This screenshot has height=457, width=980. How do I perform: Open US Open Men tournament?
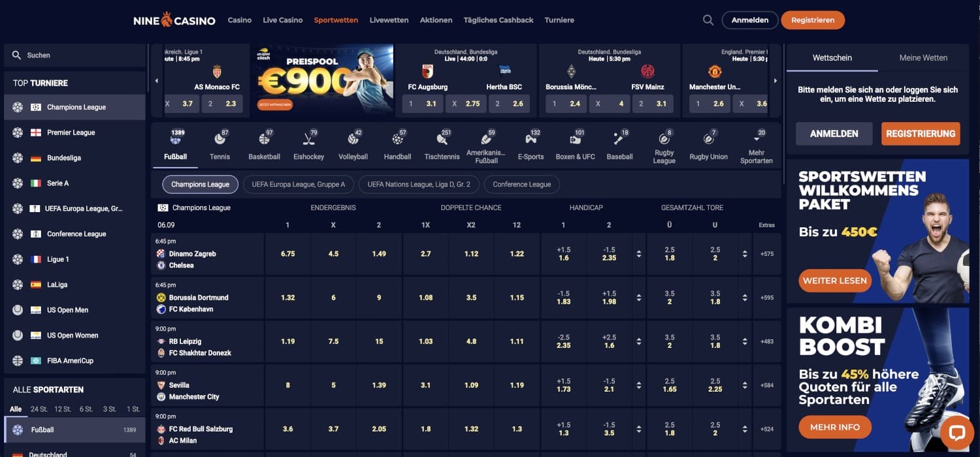74,310
